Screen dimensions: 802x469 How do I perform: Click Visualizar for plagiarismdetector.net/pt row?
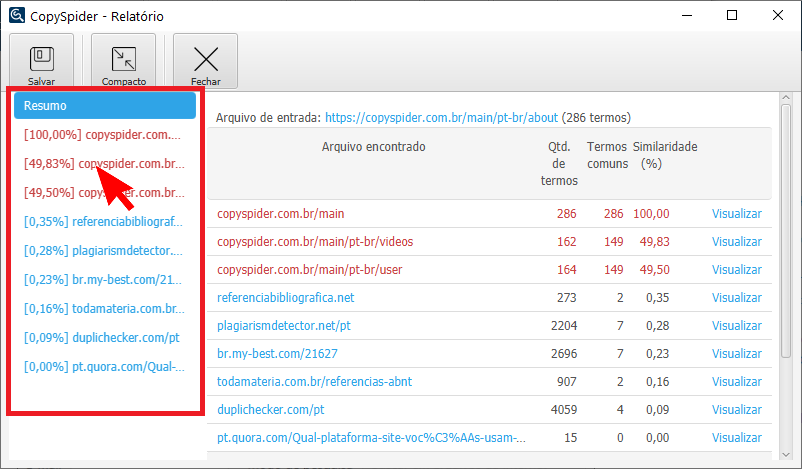click(737, 326)
